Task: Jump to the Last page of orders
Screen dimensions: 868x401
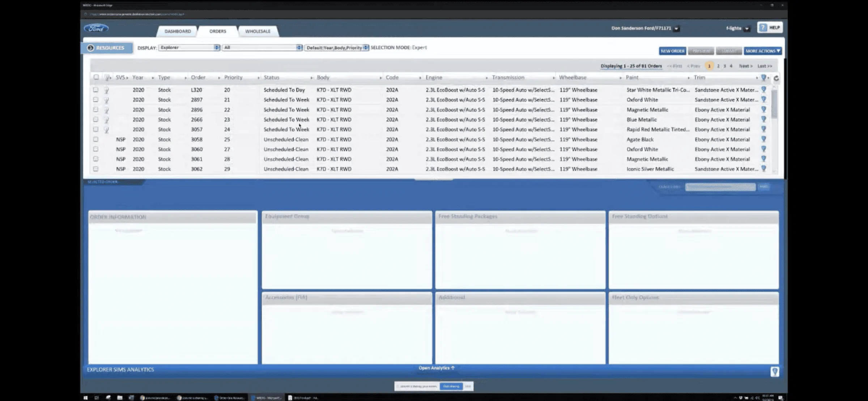Action: [x=765, y=66]
